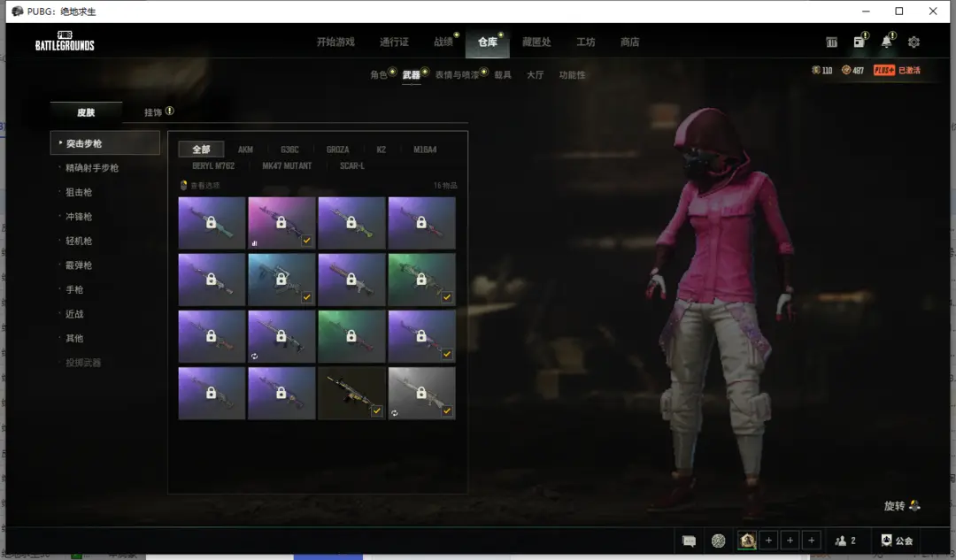
Task: Filter skins by GROZA
Action: point(338,150)
